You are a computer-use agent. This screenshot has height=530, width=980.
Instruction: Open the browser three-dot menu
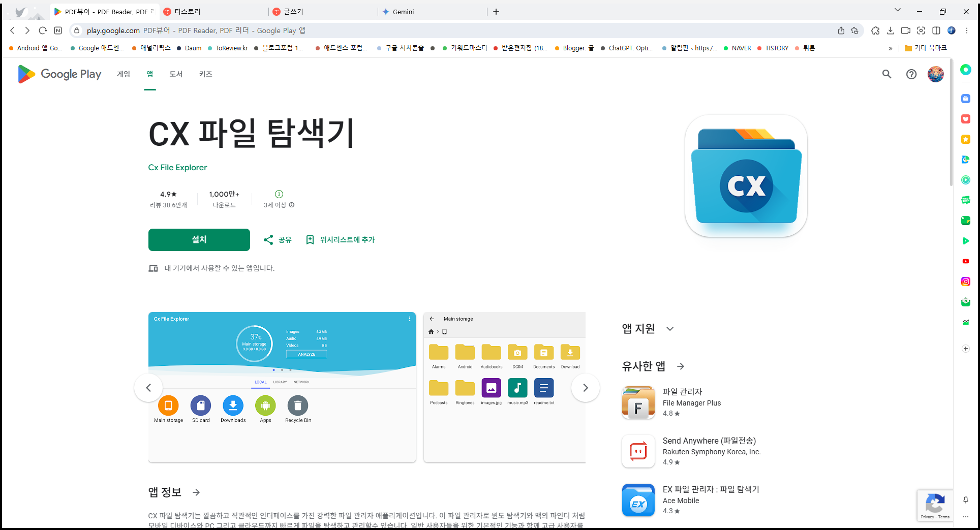(x=967, y=30)
